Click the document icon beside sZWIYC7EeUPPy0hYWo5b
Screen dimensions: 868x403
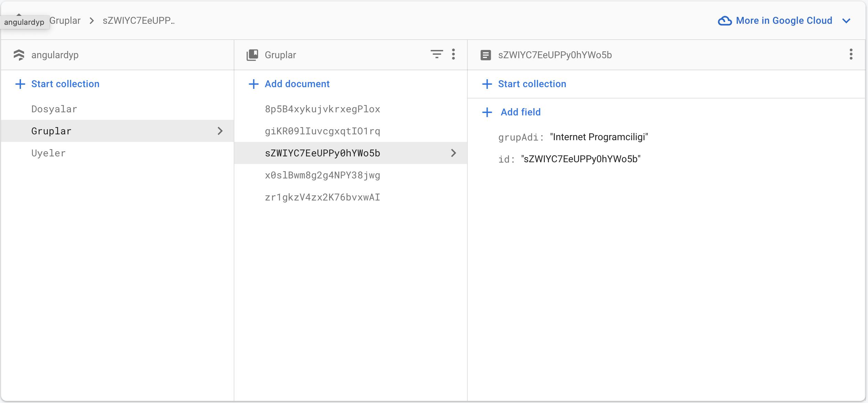coord(486,55)
